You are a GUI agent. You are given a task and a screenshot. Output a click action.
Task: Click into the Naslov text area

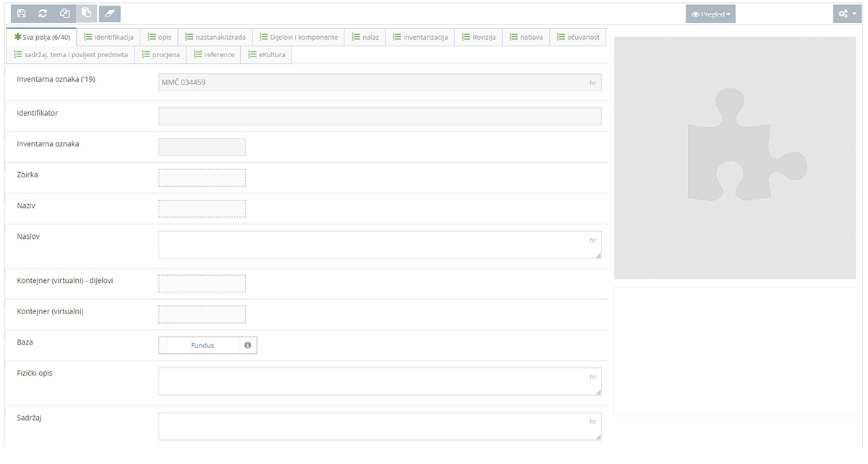[379, 245]
